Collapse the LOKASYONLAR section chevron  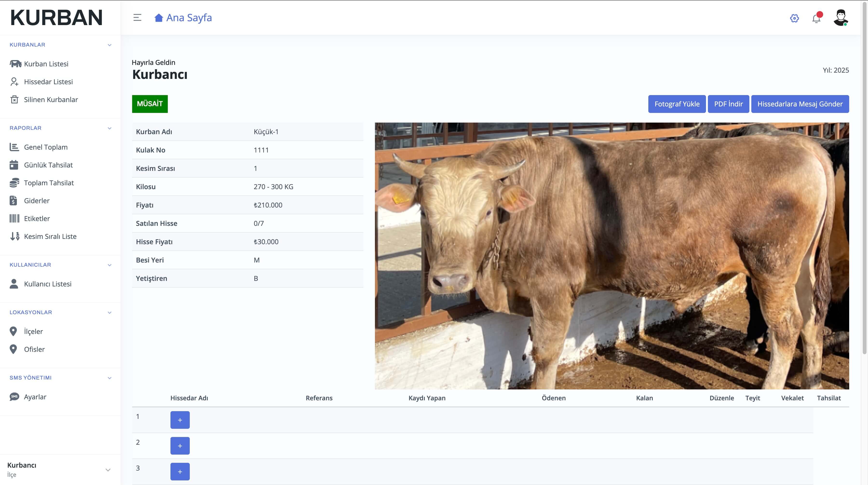pos(109,313)
